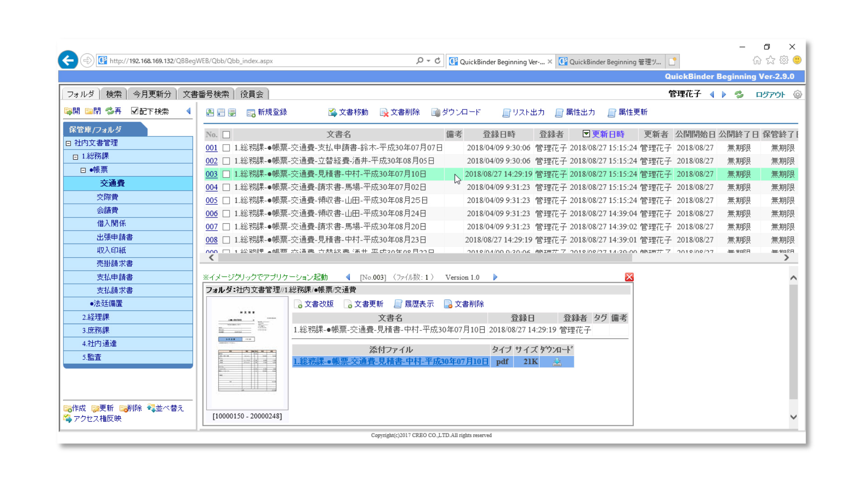Viewport: 868px width, 485px height.
Task: Click the settings gear beside ログアウト
Action: point(797,94)
